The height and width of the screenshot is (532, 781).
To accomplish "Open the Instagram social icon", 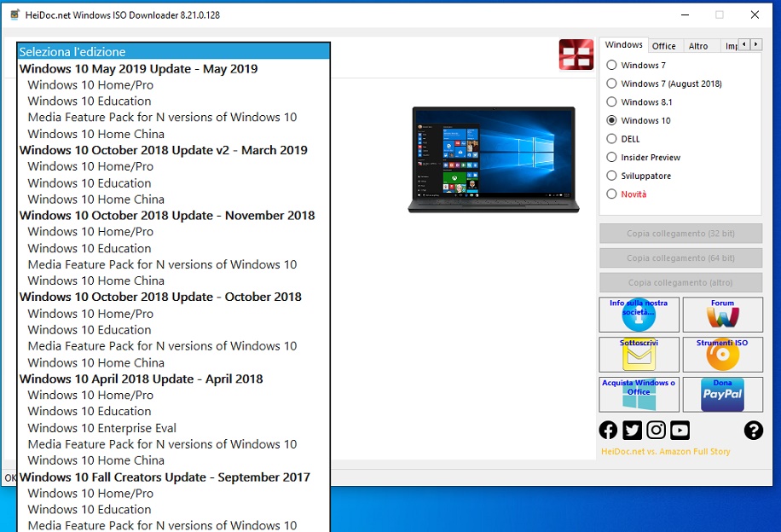I will coord(656,430).
